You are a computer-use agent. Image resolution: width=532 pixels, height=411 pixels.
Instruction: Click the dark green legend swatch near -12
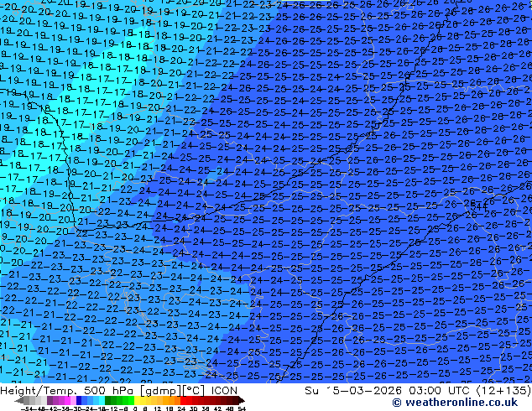point(107,400)
